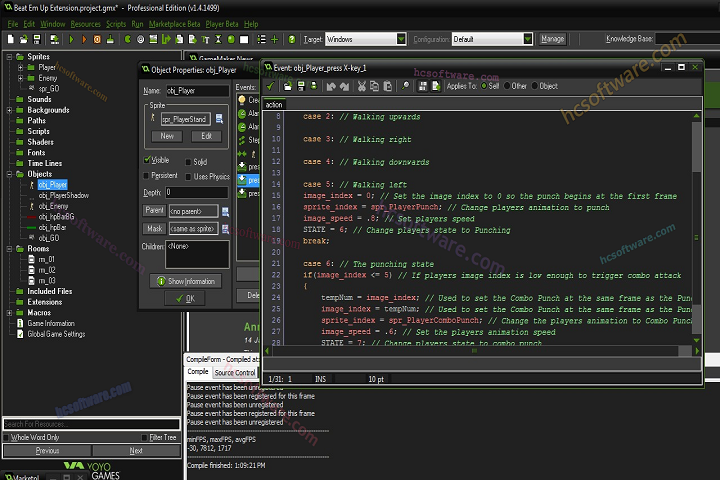Click the Manage configurations button
The image size is (720, 480).
(552, 39)
